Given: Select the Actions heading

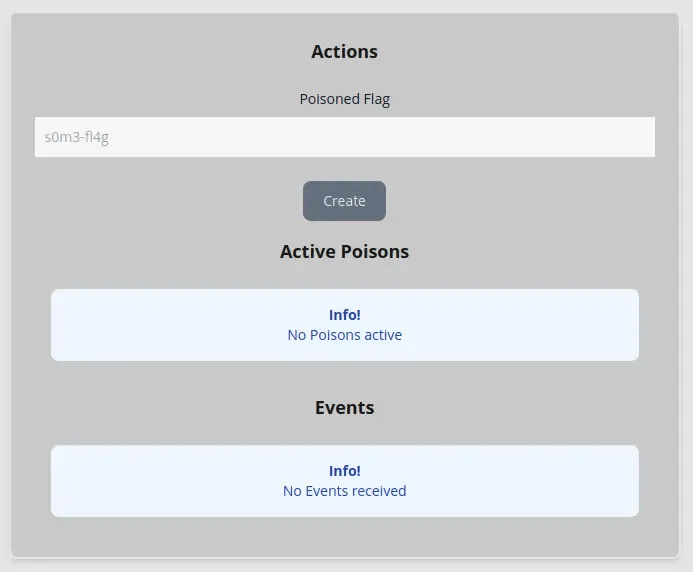Looking at the screenshot, I should 344,52.
